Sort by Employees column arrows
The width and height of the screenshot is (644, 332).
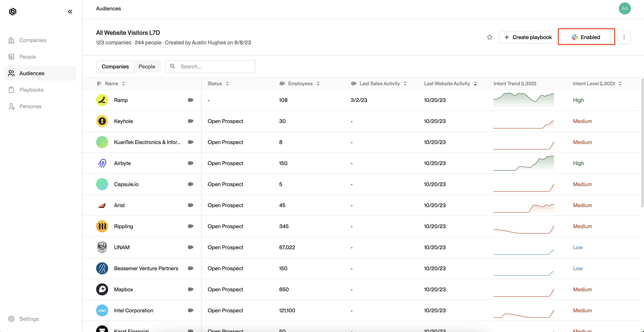318,84
